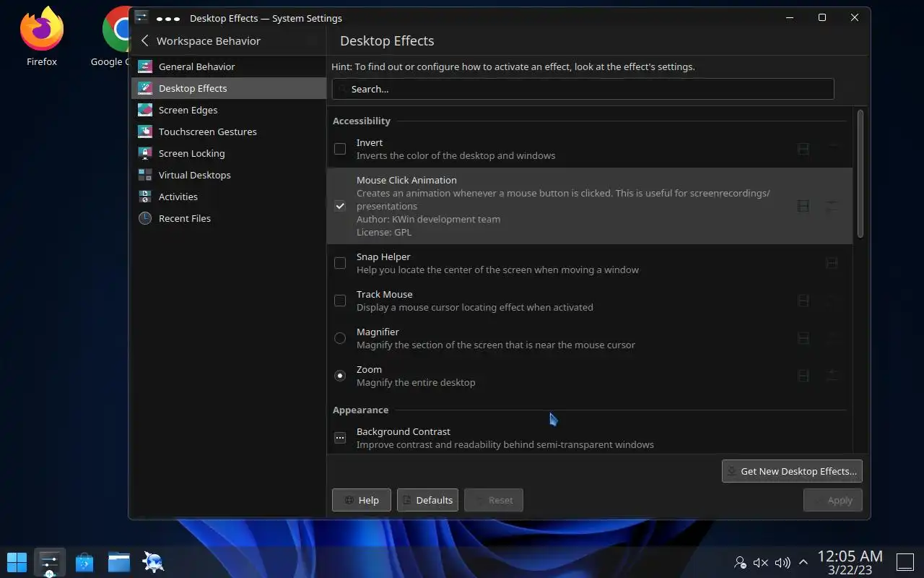Enable the Invert effect checkbox

340,149
